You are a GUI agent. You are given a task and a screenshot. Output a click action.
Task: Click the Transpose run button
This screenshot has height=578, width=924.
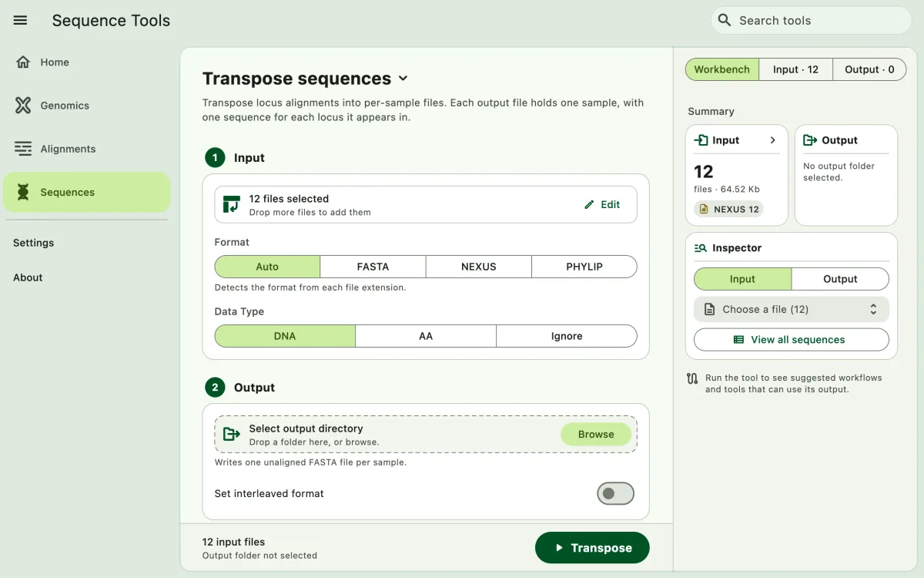(x=592, y=548)
